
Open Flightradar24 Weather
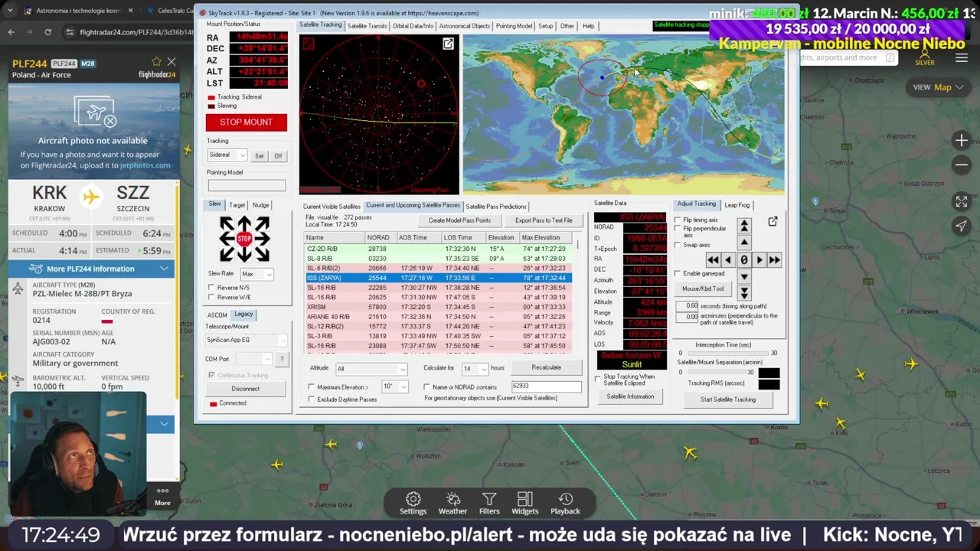click(452, 504)
